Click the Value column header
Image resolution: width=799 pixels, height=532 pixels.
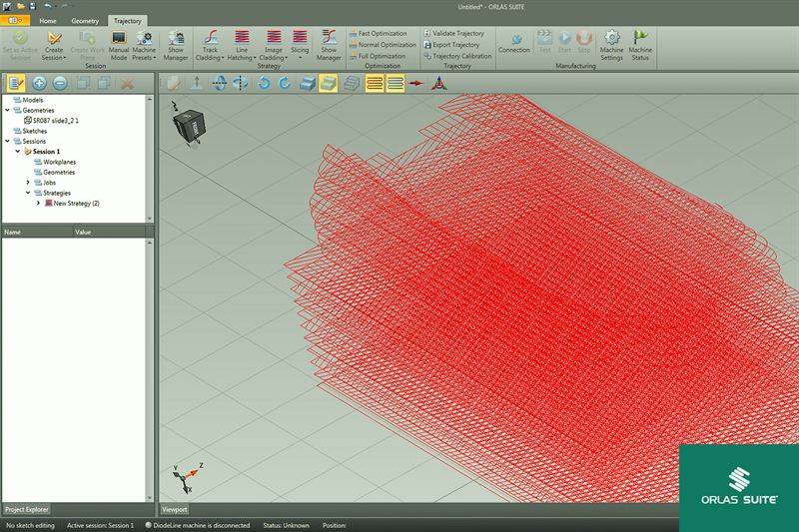point(84,232)
